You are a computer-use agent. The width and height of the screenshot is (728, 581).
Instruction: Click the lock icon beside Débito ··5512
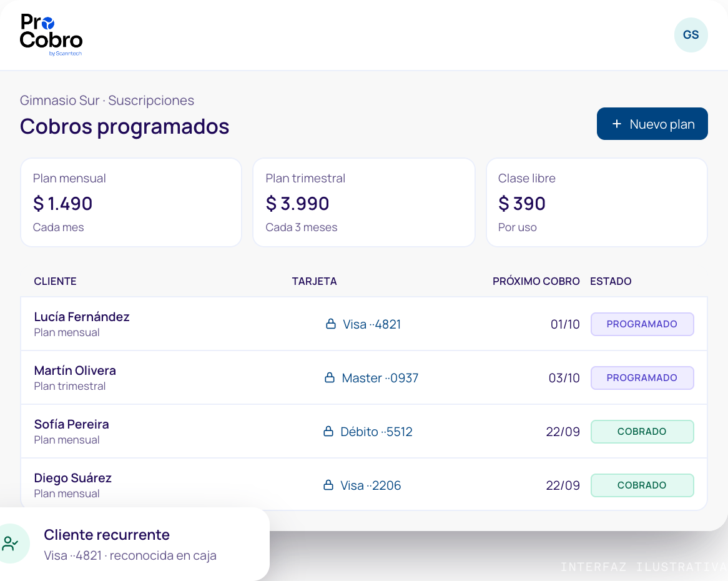pyautogui.click(x=328, y=432)
